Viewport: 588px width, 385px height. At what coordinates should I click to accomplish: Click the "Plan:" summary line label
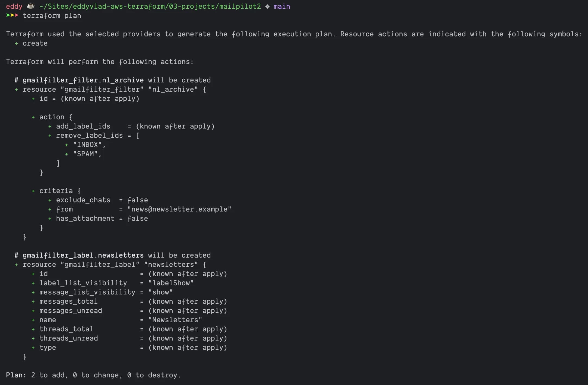tap(16, 375)
